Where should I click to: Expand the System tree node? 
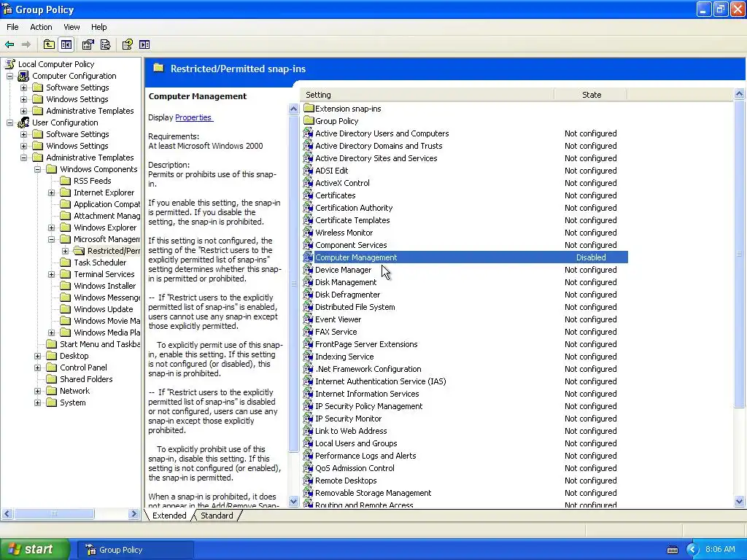tap(37, 402)
